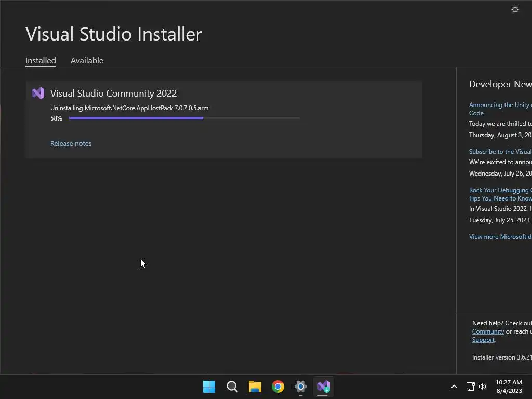Open the Community help link
Screen dimensions: 532x399
pos(488,331)
